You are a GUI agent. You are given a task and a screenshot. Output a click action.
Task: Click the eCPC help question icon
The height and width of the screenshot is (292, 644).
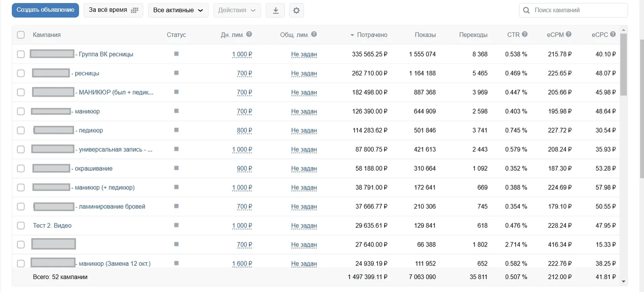(613, 34)
